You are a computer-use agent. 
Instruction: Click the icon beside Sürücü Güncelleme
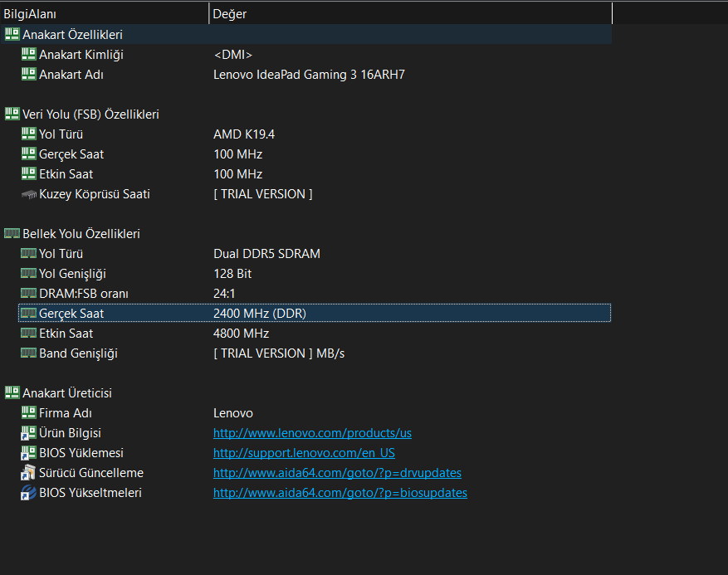coord(28,473)
